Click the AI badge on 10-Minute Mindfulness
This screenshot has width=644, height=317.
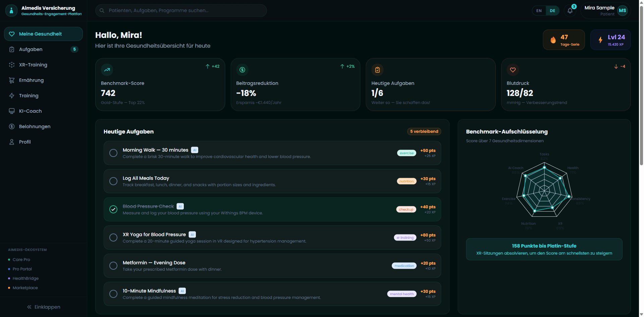click(182, 291)
